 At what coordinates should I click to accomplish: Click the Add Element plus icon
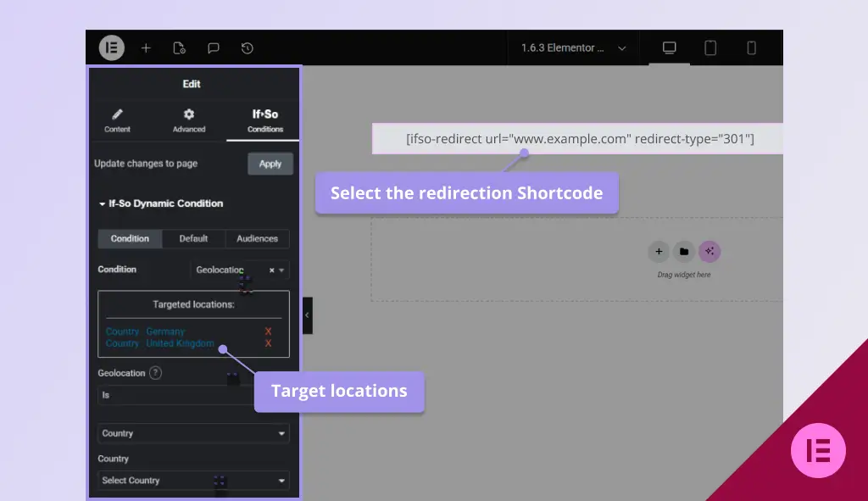pyautogui.click(x=145, y=47)
